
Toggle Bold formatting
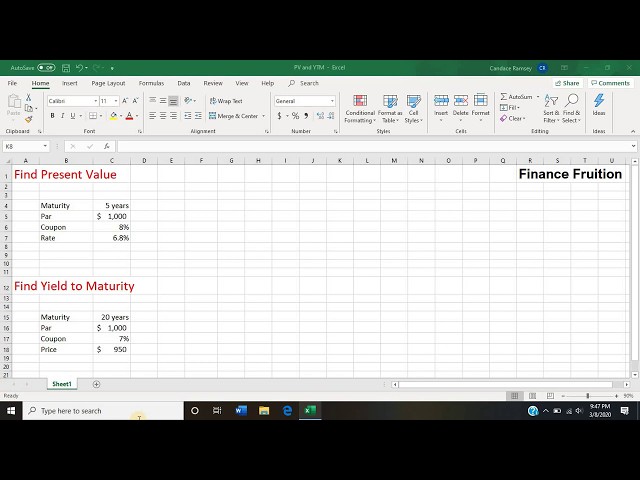point(52,116)
